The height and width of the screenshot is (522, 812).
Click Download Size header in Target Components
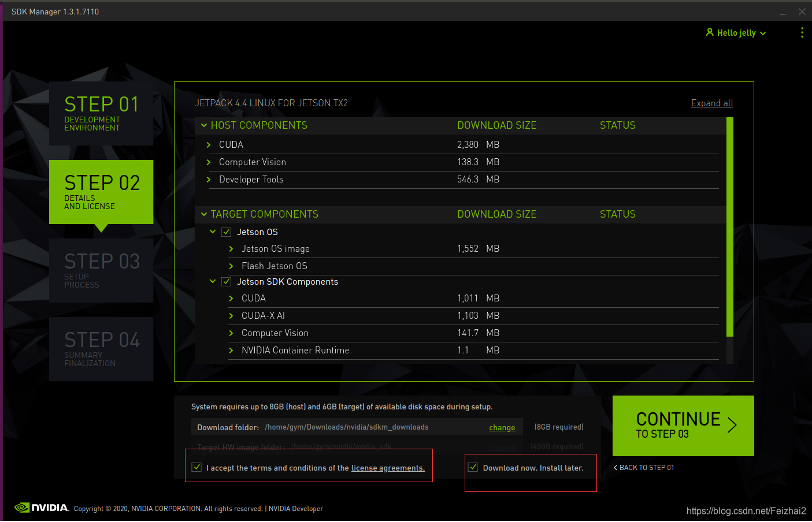click(x=496, y=214)
